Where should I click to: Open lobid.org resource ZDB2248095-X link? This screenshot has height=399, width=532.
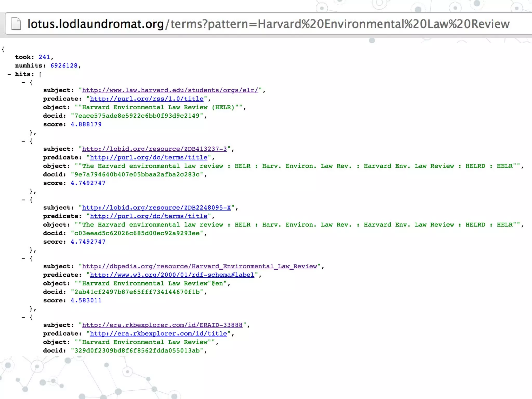point(156,208)
